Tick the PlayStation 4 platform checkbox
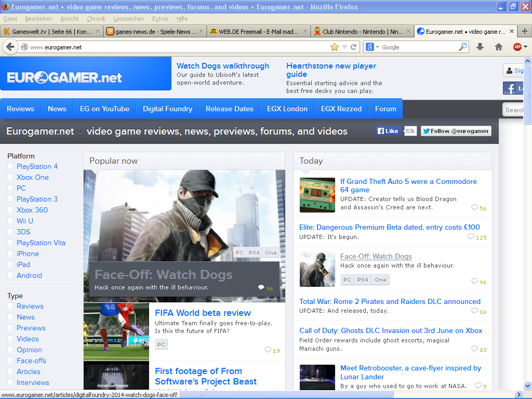Image resolution: width=532 pixels, height=399 pixels. (x=10, y=166)
